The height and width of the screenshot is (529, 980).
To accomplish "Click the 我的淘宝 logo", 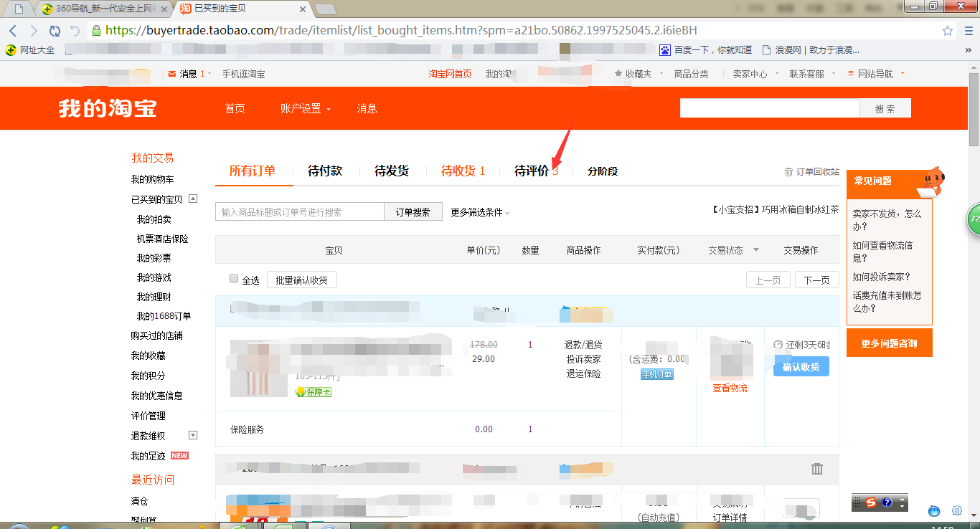I will pos(107,108).
